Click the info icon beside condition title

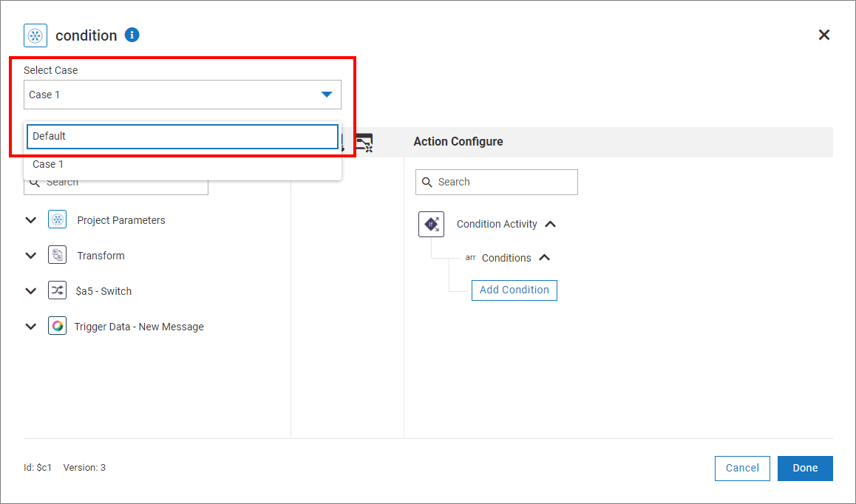pos(132,35)
